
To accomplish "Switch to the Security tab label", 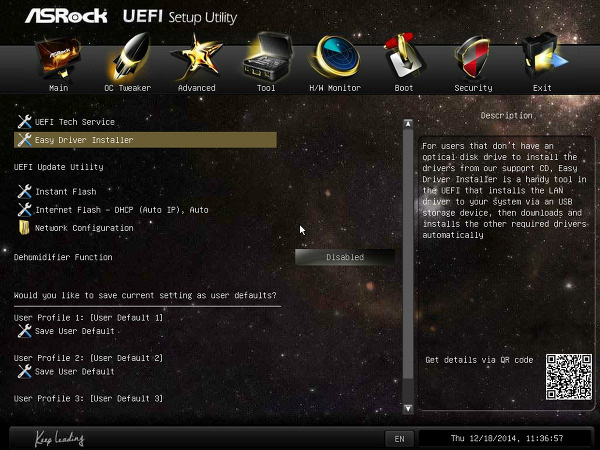I will point(473,88).
